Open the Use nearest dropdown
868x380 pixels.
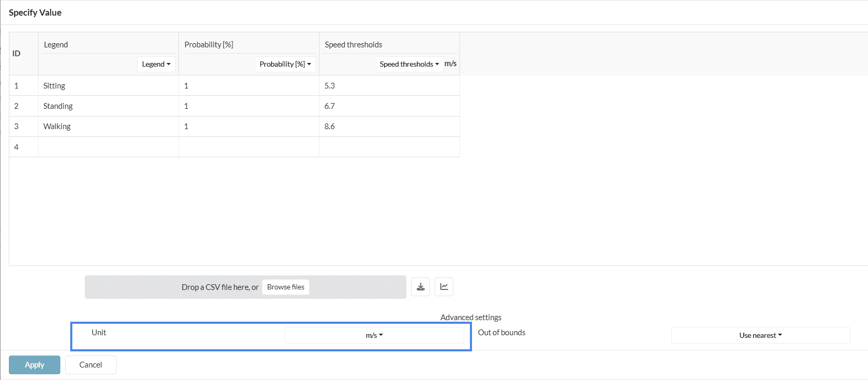coord(760,335)
